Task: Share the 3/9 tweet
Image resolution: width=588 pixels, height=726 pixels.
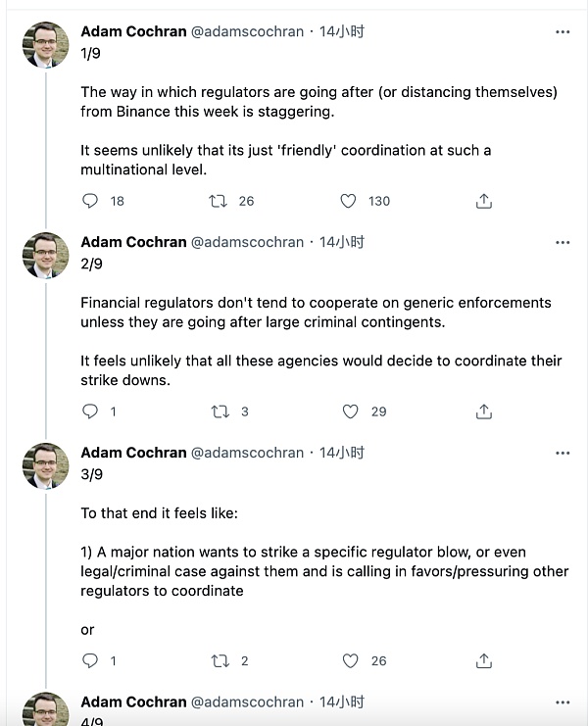Action: 483,661
